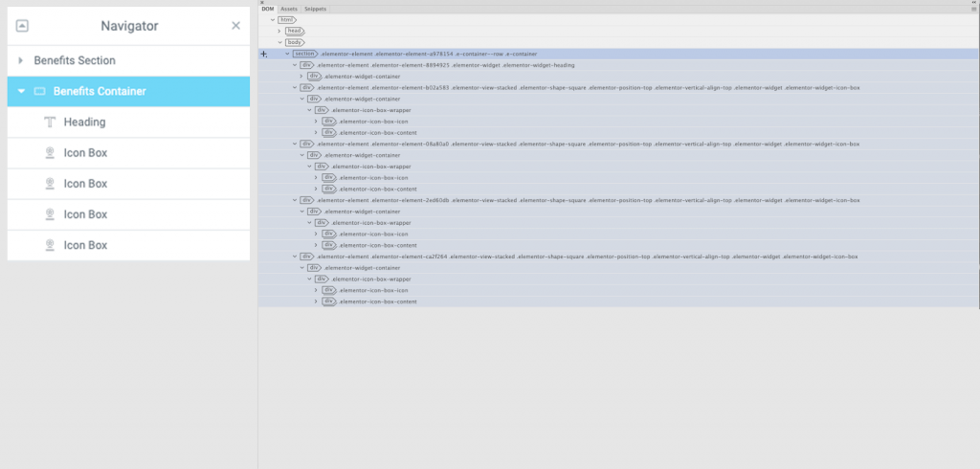Select the second Icon Box in Navigator
The image size is (980, 469).
tap(85, 184)
